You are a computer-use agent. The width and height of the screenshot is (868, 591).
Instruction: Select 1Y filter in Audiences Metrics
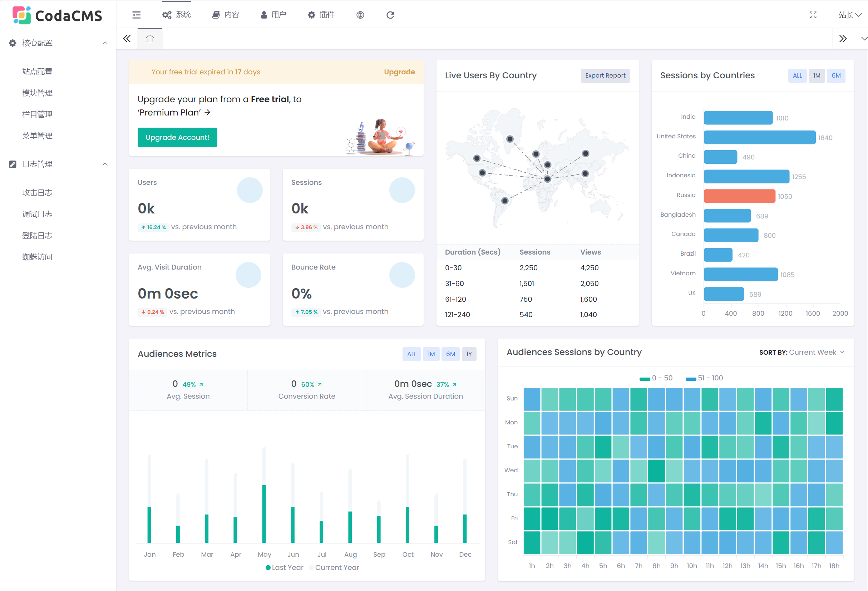(469, 354)
